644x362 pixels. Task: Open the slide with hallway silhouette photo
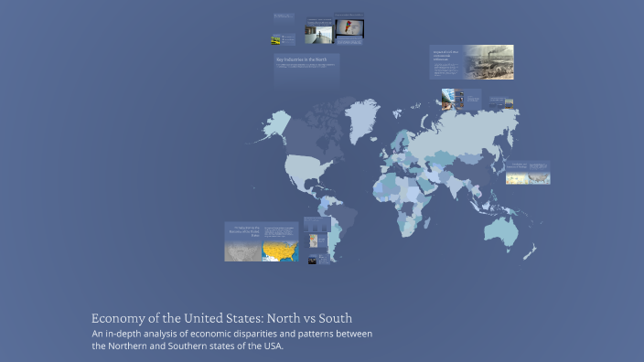click(x=318, y=31)
